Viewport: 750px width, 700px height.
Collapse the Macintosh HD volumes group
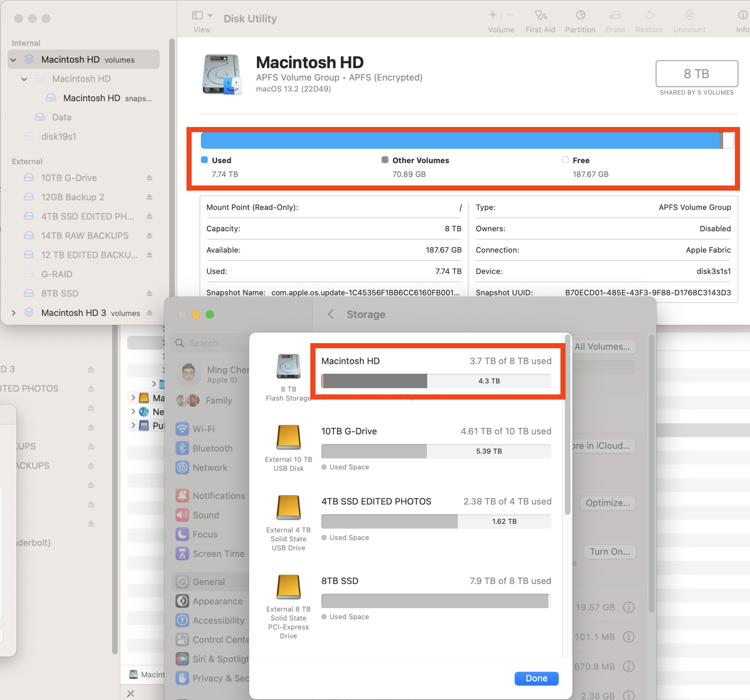(x=13, y=60)
